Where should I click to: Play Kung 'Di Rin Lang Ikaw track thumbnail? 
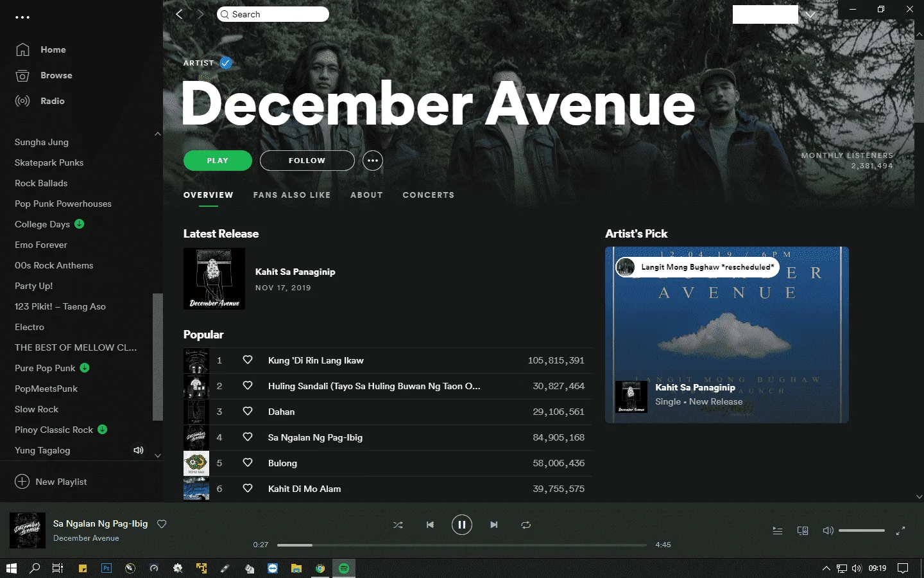196,360
